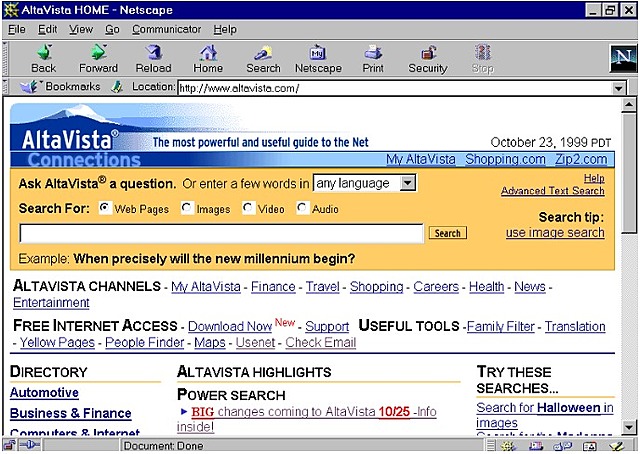Click the Stop toolbar button
This screenshot has width=640, height=454.
click(x=482, y=59)
